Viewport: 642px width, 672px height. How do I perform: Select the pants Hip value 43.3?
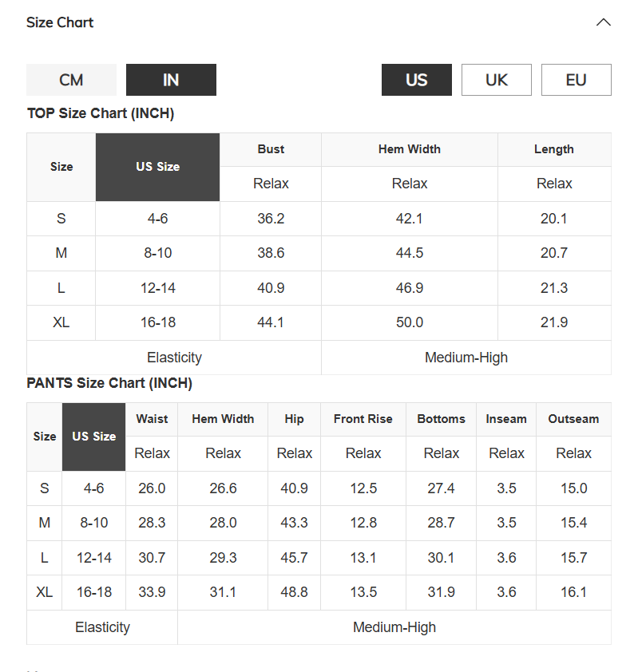294,523
